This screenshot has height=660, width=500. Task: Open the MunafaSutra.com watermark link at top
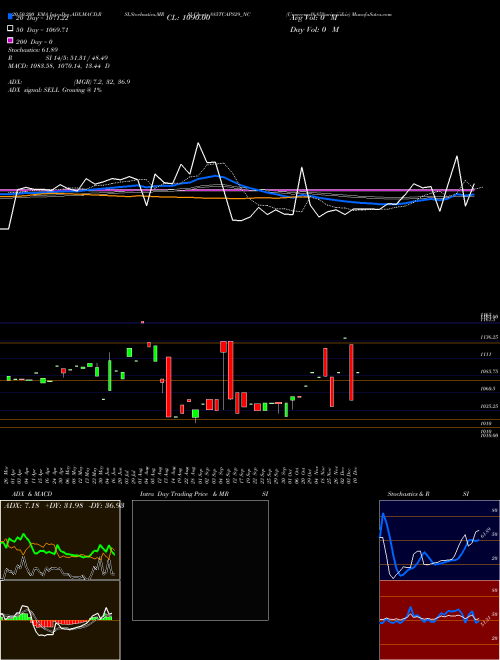click(372, 14)
